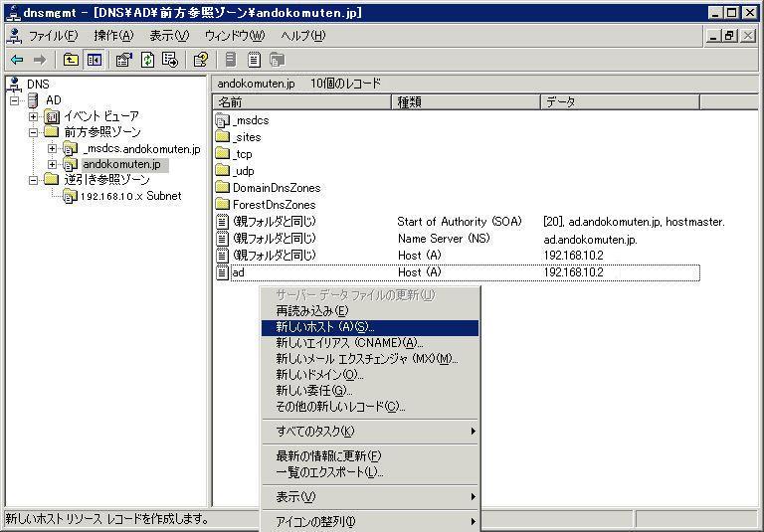Click the green Refresh toolbar icon
The width and height of the screenshot is (764, 532).
[x=147, y=60]
